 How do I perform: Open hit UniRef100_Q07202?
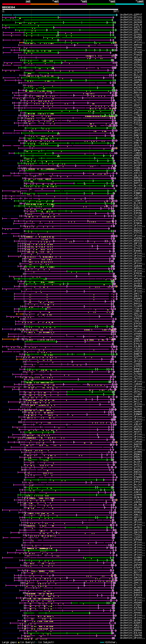(x=131, y=17)
